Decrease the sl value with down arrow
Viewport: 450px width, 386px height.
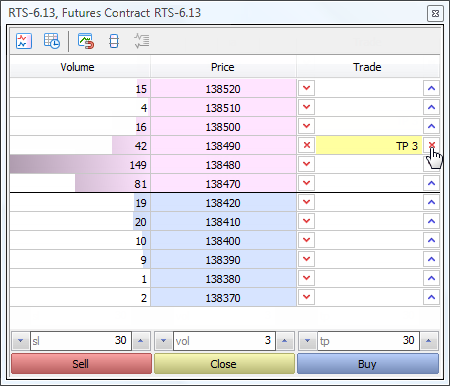coord(20,341)
